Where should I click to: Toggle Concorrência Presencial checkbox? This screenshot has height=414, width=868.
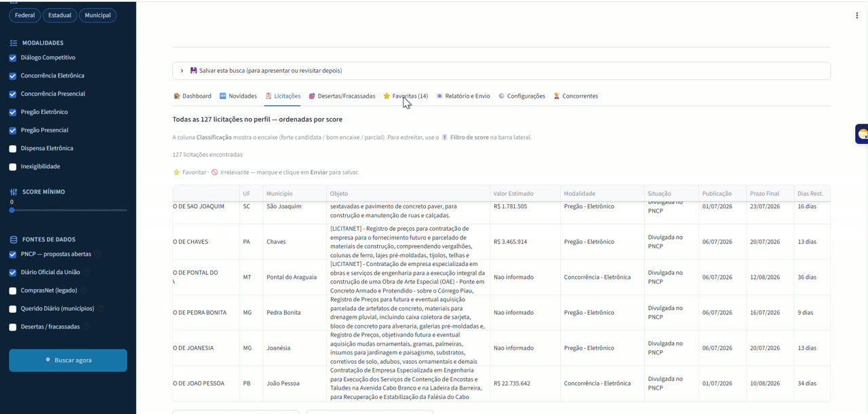tap(13, 94)
